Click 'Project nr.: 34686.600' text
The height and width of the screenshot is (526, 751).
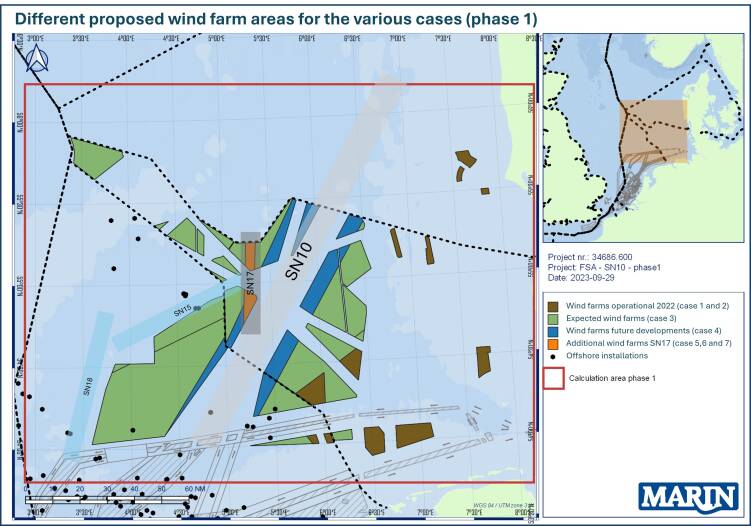tap(590, 257)
